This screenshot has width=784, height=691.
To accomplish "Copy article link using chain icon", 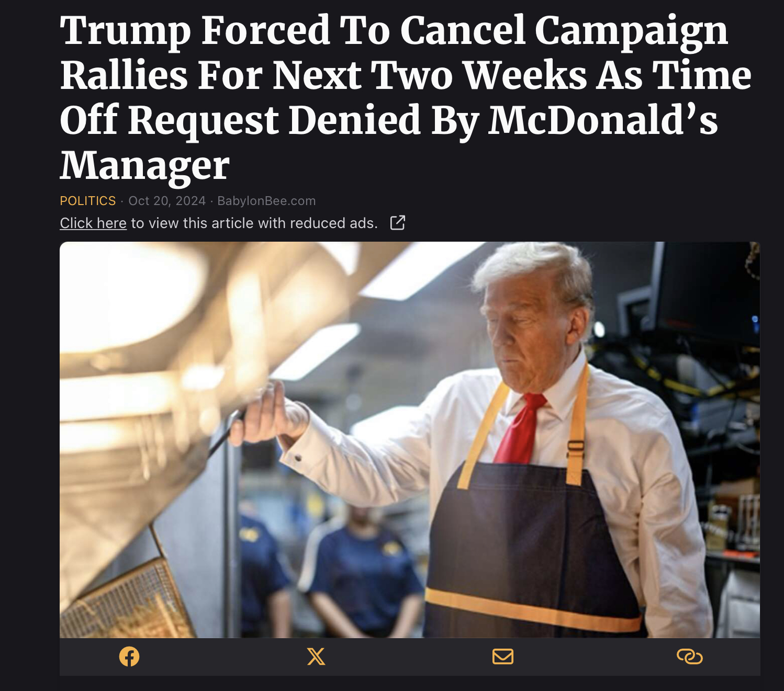I will point(690,656).
